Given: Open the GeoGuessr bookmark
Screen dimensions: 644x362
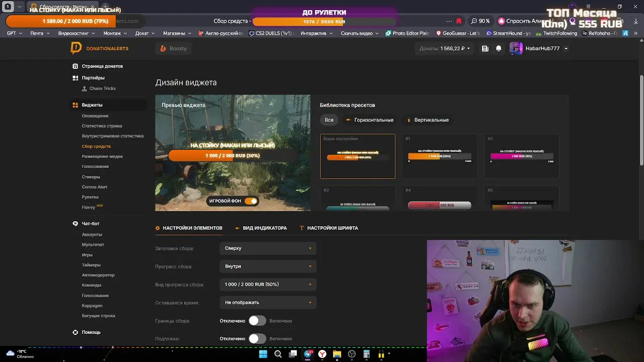Looking at the screenshot, I should (x=458, y=33).
